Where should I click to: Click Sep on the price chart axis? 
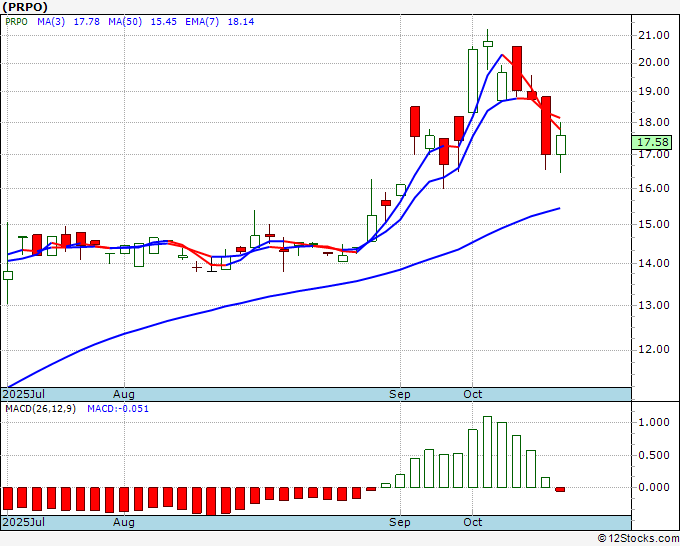pyautogui.click(x=399, y=394)
